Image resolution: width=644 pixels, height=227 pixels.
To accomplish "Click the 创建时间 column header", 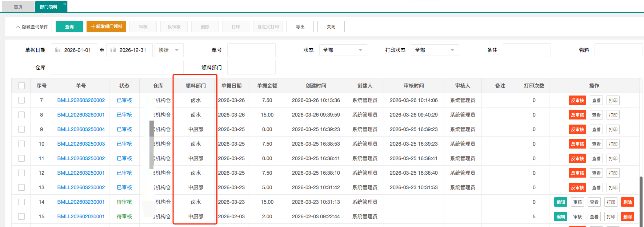I will [x=316, y=86].
